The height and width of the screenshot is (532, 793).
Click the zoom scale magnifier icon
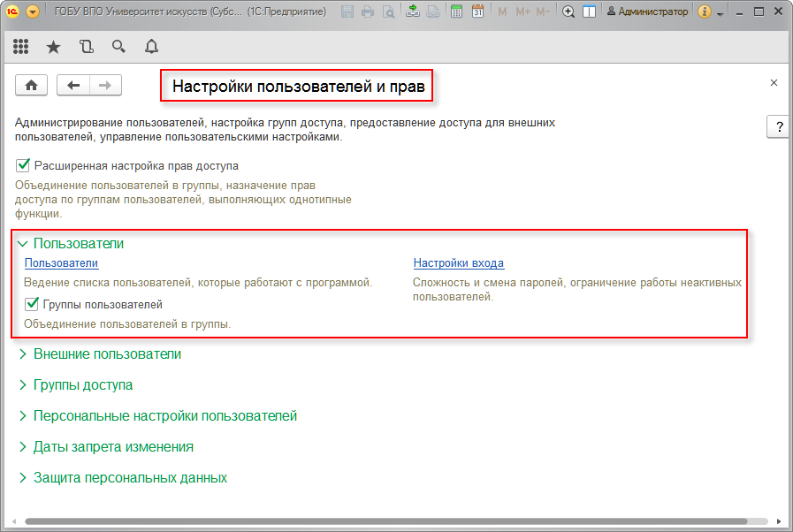[568, 11]
